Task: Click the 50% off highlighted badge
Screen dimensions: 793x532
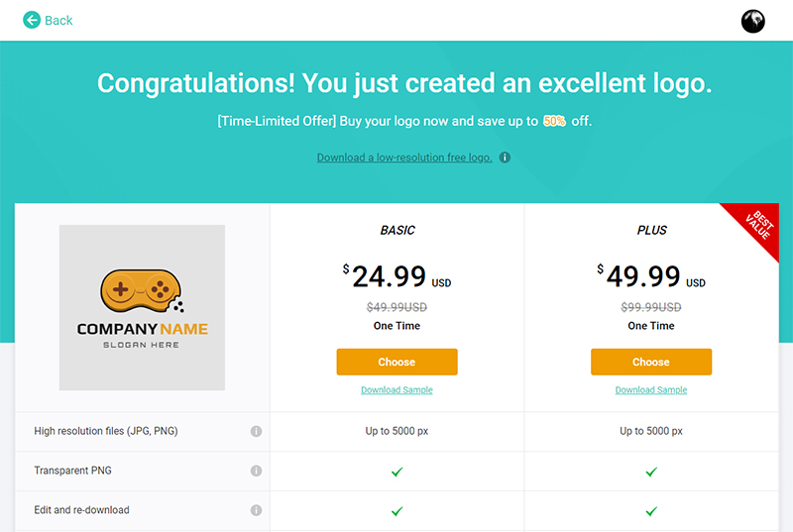Action: coord(554,121)
